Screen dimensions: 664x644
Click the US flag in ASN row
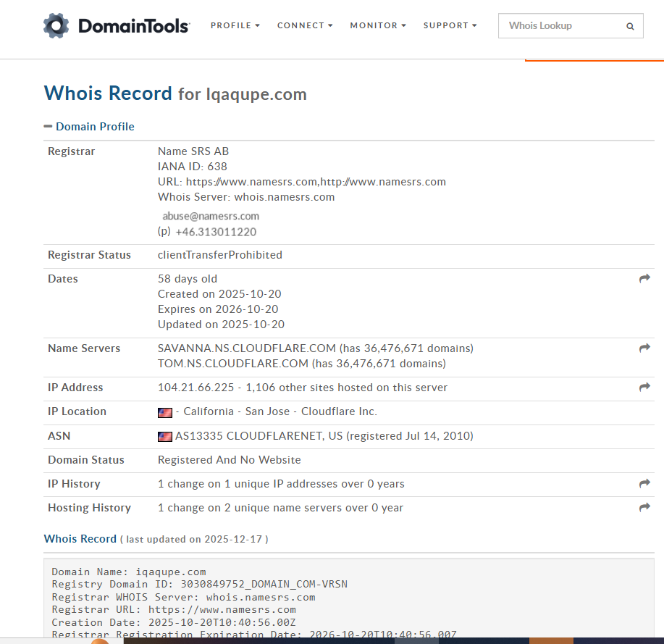pos(164,436)
